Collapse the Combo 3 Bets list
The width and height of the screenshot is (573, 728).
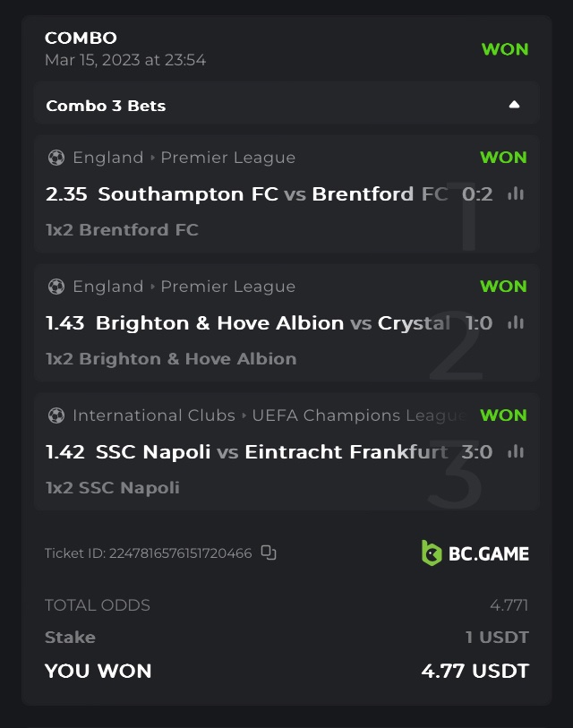coord(514,105)
